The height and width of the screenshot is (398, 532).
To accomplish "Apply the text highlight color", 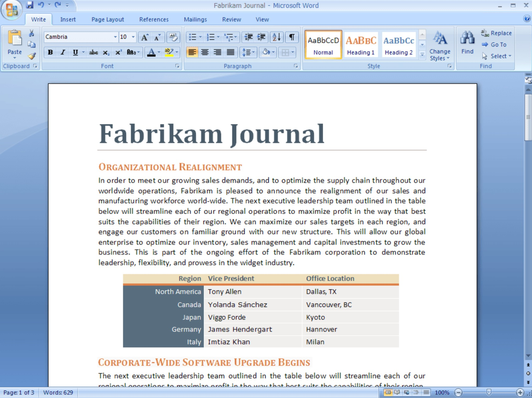I will [169, 52].
